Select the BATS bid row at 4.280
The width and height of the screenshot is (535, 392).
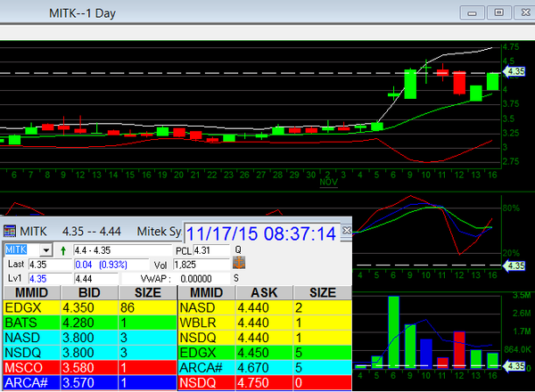pos(89,323)
